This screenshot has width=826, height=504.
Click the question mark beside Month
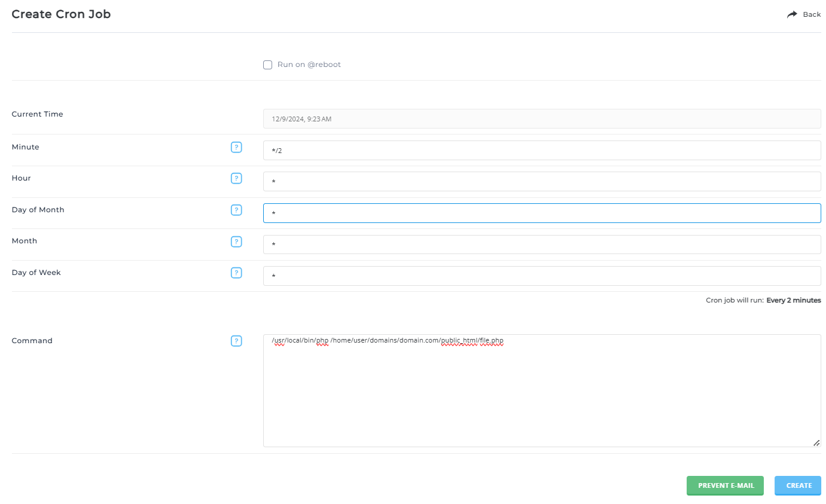(x=236, y=242)
